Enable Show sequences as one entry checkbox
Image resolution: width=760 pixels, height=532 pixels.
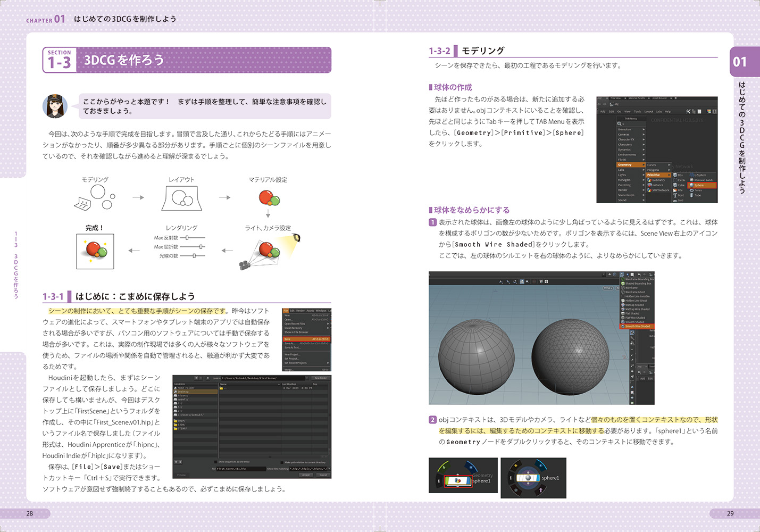tap(215, 462)
